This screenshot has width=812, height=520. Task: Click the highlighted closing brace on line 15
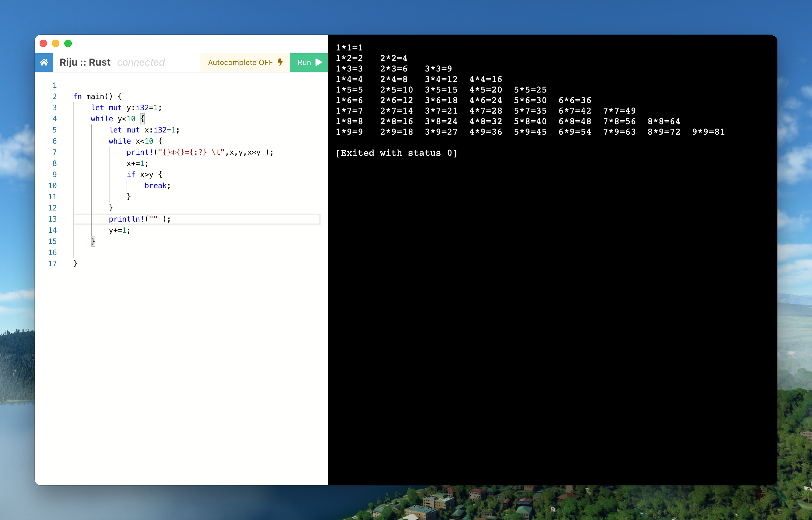pos(93,241)
